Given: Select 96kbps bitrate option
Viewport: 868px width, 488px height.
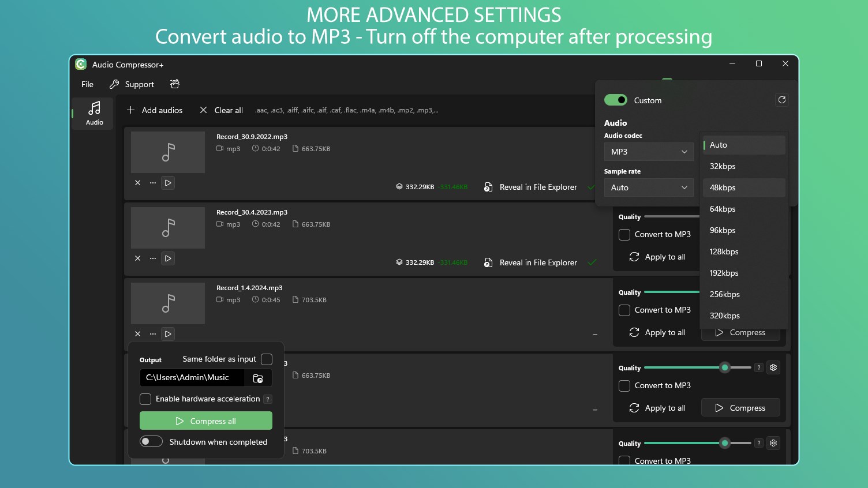Looking at the screenshot, I should (744, 230).
